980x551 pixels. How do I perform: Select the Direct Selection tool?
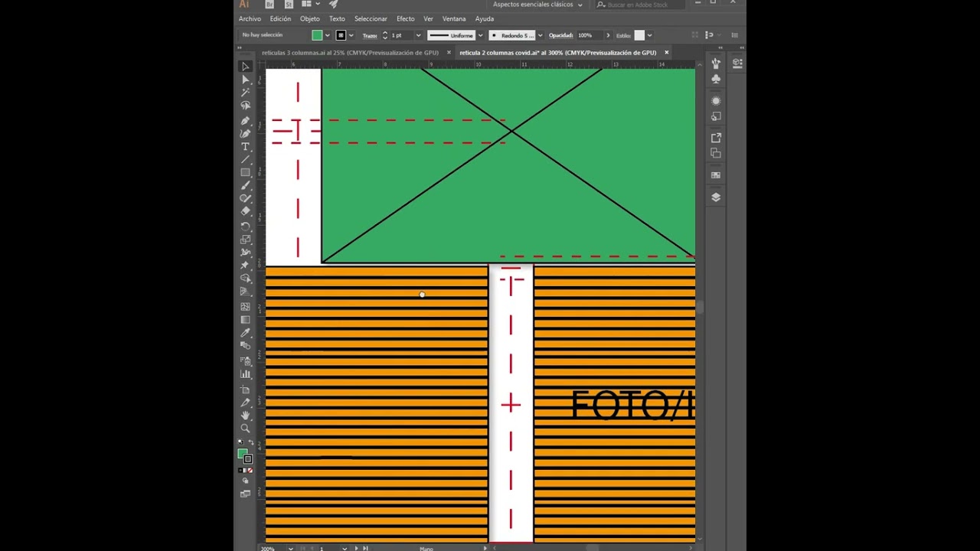(245, 80)
